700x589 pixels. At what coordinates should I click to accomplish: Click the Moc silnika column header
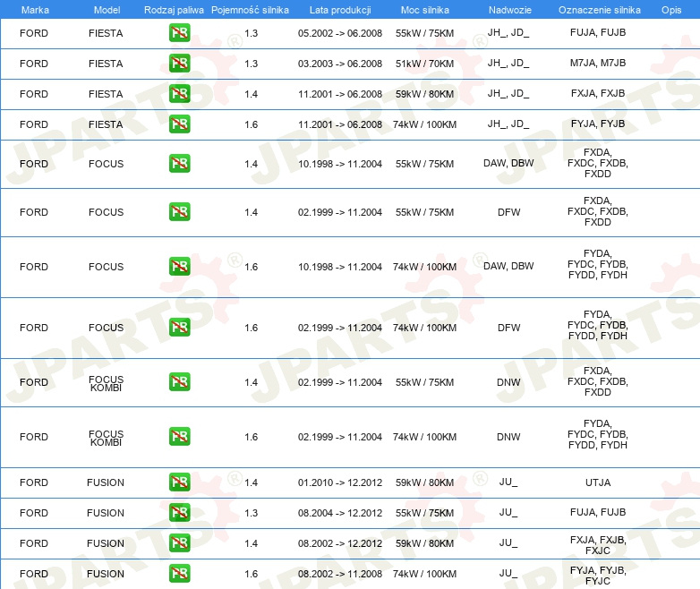pyautogui.click(x=424, y=10)
